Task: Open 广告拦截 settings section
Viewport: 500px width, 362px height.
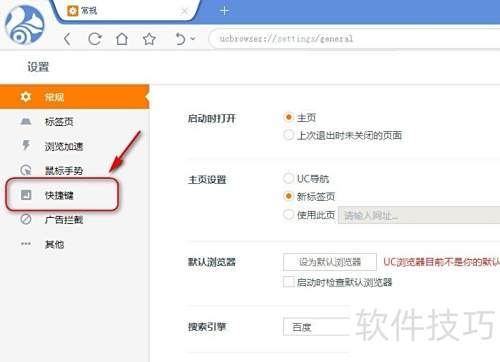Action: (74, 219)
